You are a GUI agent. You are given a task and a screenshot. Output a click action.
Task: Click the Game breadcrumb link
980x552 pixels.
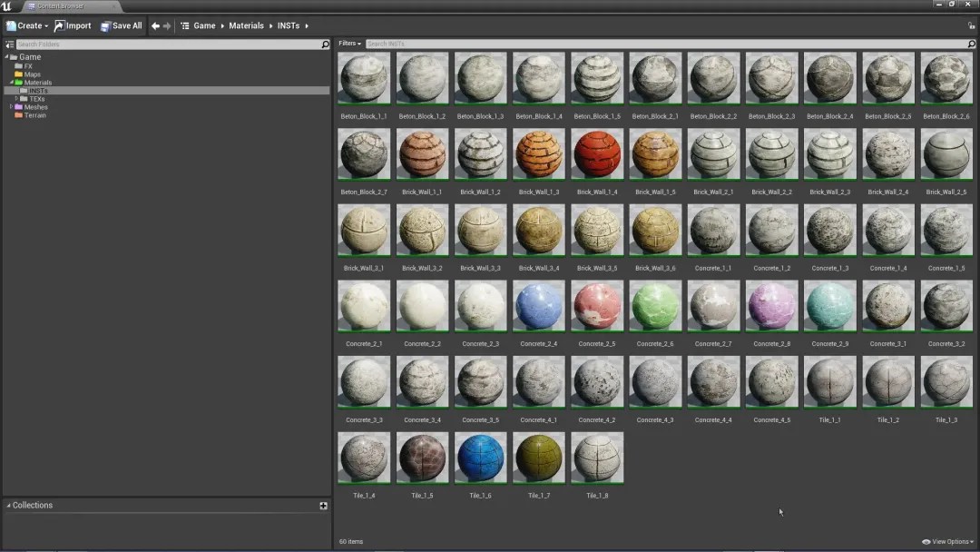pos(204,25)
